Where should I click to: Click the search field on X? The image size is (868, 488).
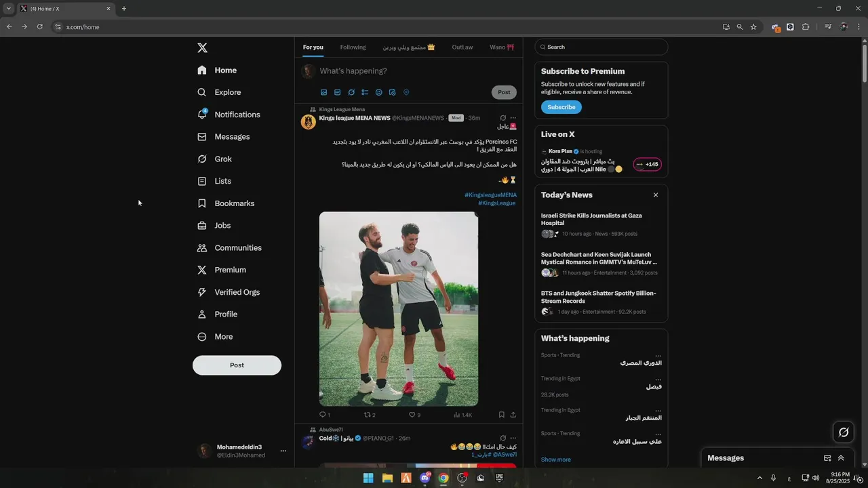pyautogui.click(x=601, y=47)
